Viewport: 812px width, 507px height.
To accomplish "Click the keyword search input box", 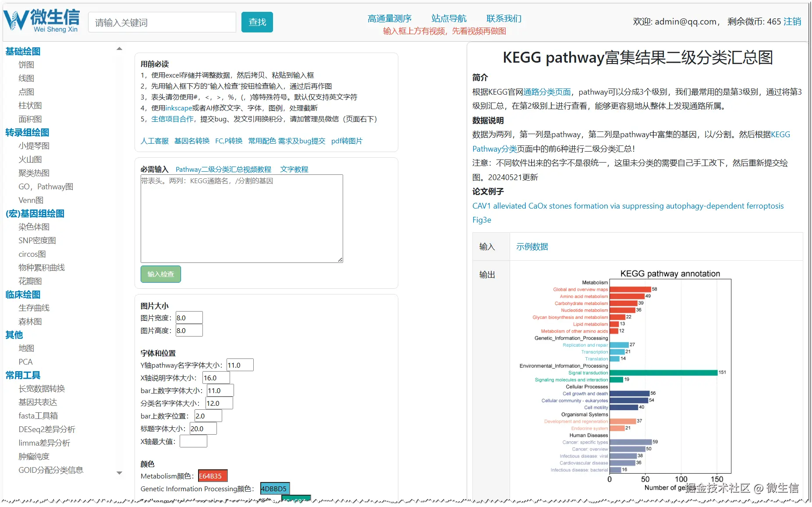I will [x=162, y=22].
